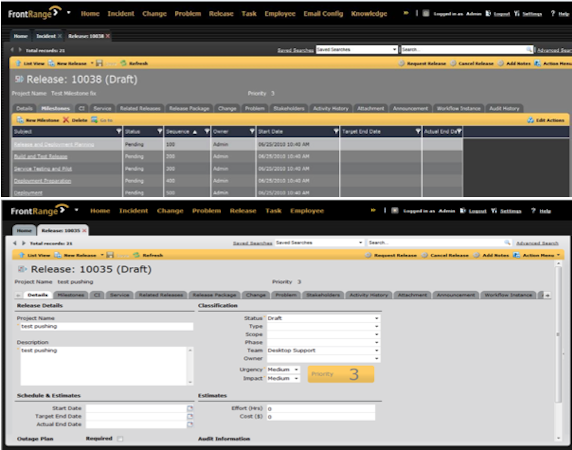Tick the Outage Plan Required checkbox
The width and height of the screenshot is (572, 450).
pos(120,439)
